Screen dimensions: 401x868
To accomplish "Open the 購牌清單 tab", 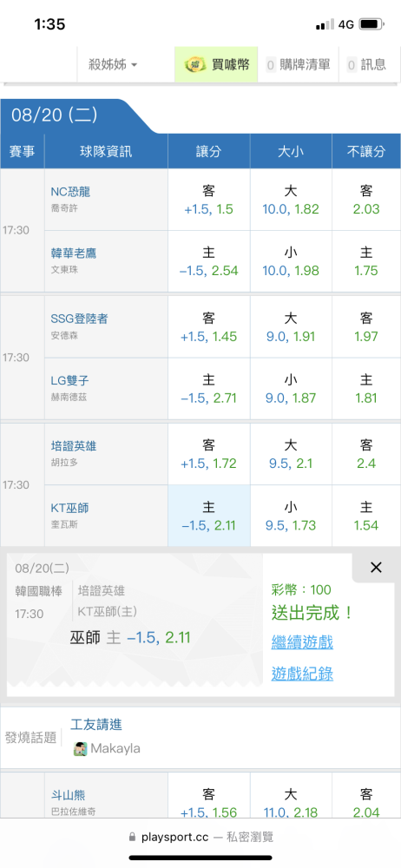I will click(299, 65).
